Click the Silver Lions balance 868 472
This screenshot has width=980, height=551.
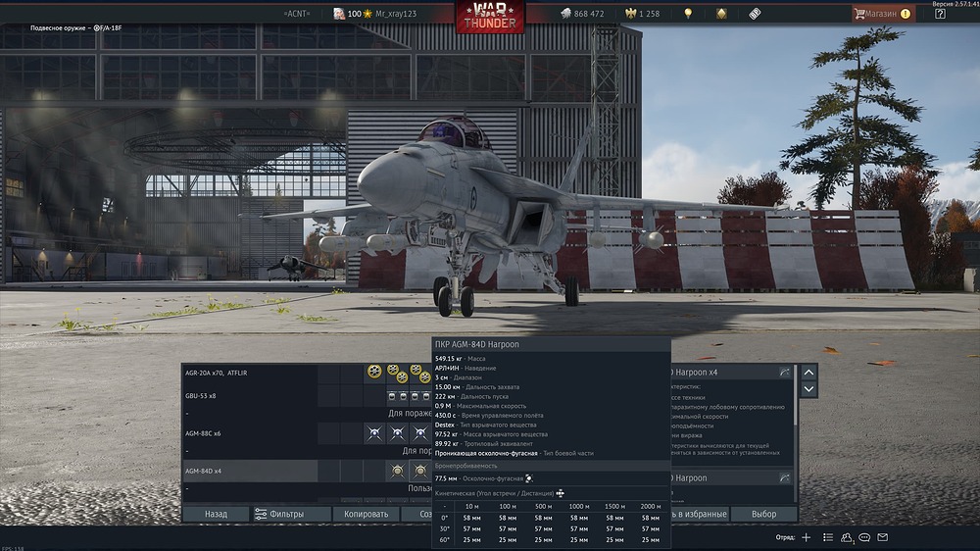pos(582,14)
